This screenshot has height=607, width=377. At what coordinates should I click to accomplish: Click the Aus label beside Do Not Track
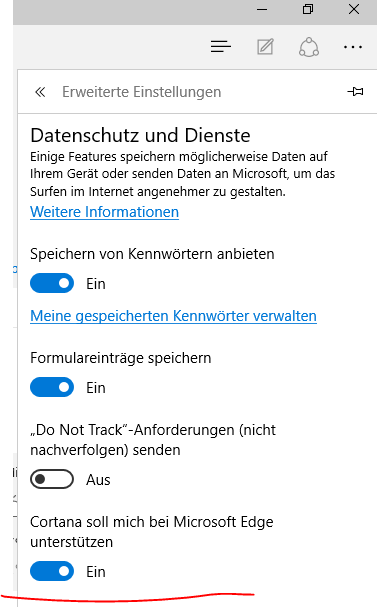click(x=98, y=480)
